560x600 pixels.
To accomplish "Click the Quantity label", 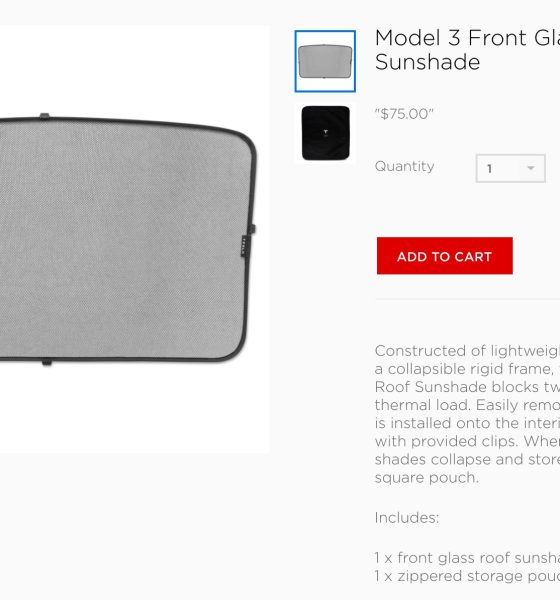I will coord(405,166).
